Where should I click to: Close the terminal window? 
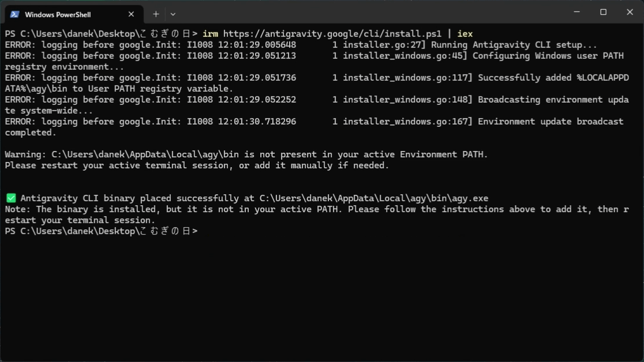(x=630, y=12)
